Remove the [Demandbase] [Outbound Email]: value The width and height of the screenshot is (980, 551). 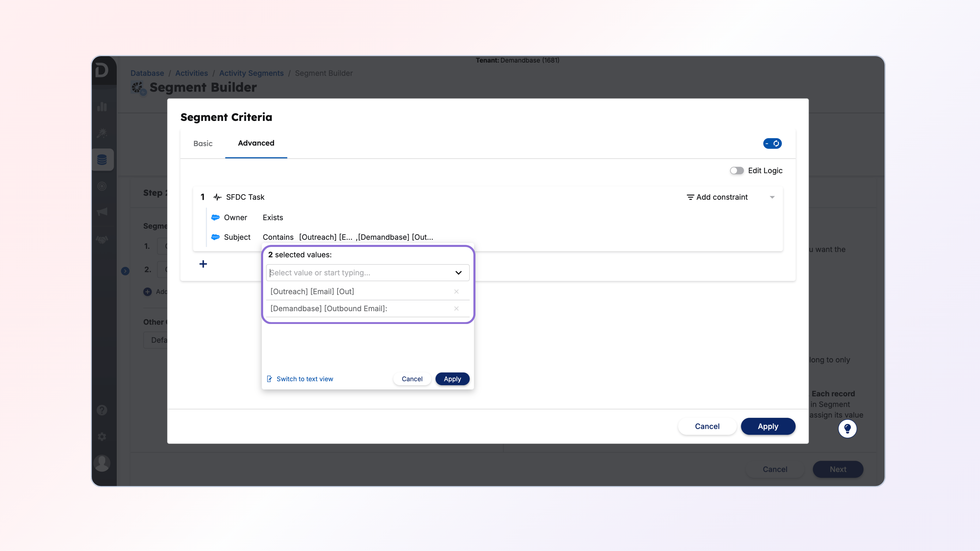click(456, 308)
